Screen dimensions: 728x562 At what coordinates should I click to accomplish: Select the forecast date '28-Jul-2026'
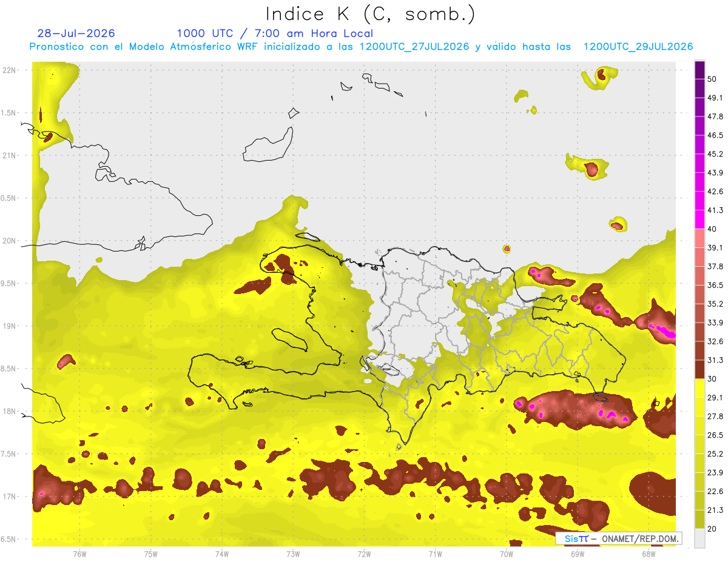click(76, 33)
